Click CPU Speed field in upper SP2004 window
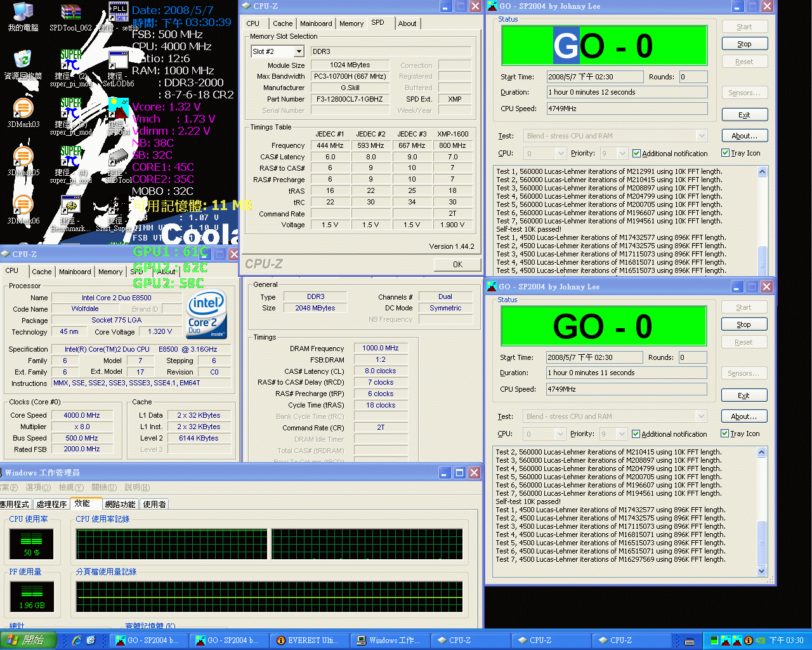This screenshot has height=650, width=812. coord(627,109)
